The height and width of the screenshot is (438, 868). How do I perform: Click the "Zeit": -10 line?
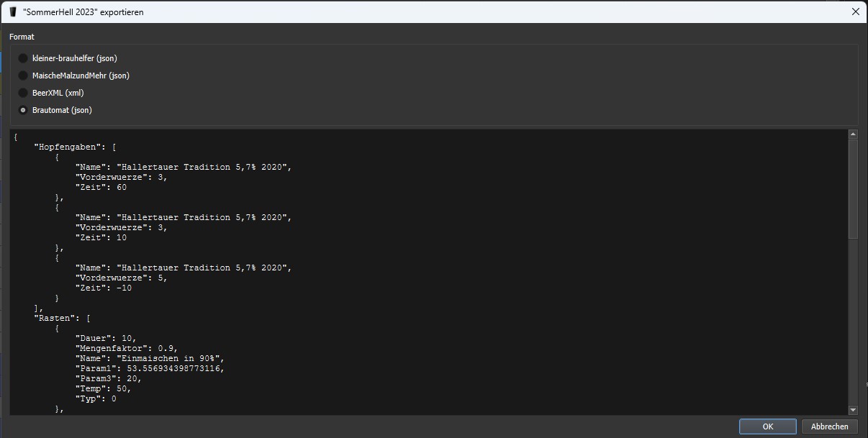point(104,288)
